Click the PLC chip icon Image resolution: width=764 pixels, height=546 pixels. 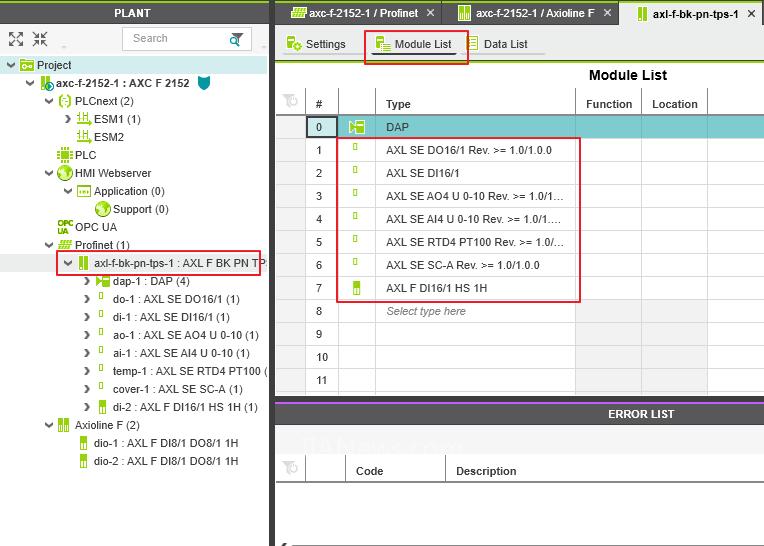tap(65, 155)
